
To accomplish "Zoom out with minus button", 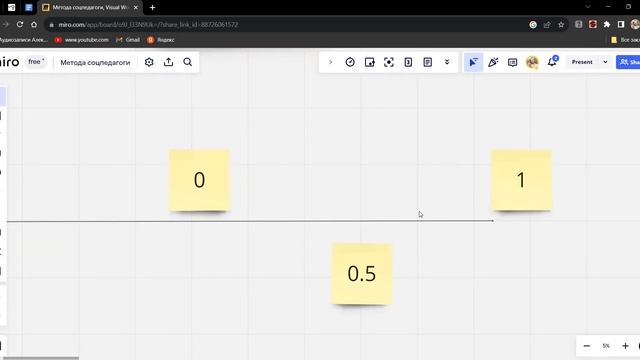I will (587, 346).
